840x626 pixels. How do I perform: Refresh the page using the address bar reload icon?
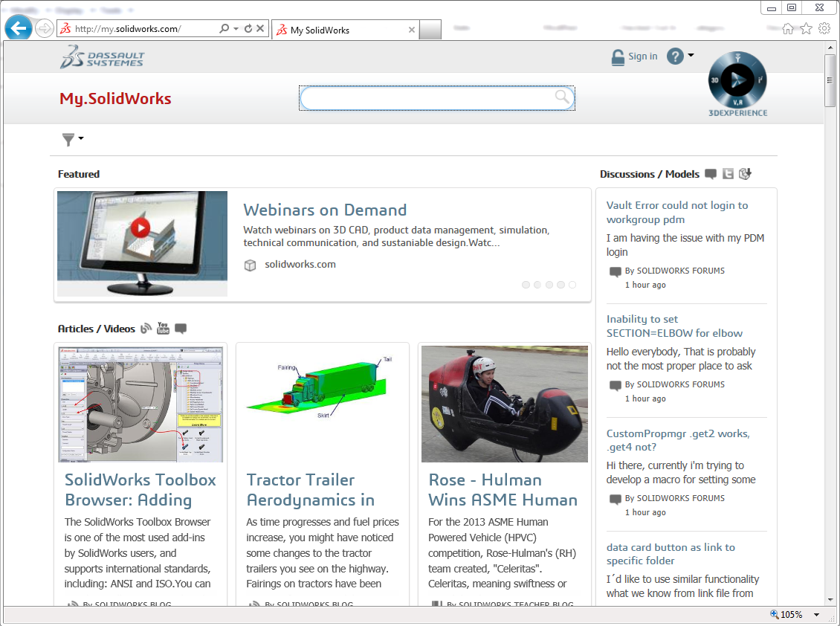click(x=248, y=29)
